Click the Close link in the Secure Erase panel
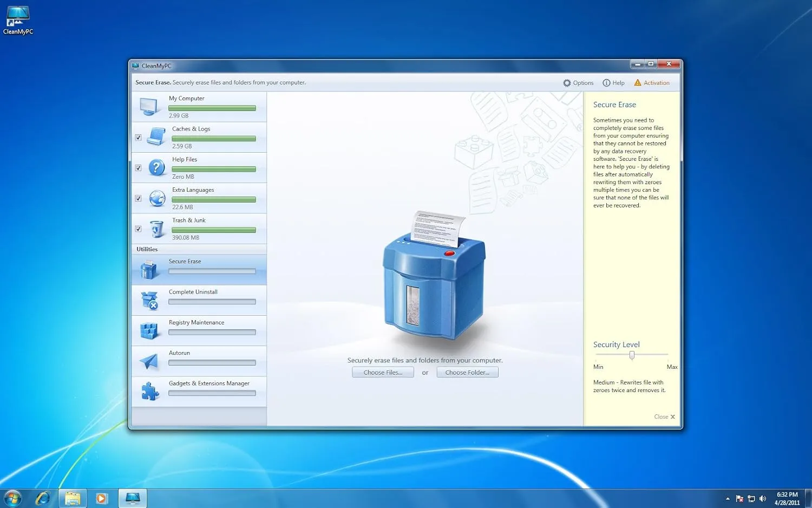Image resolution: width=812 pixels, height=508 pixels. click(664, 416)
